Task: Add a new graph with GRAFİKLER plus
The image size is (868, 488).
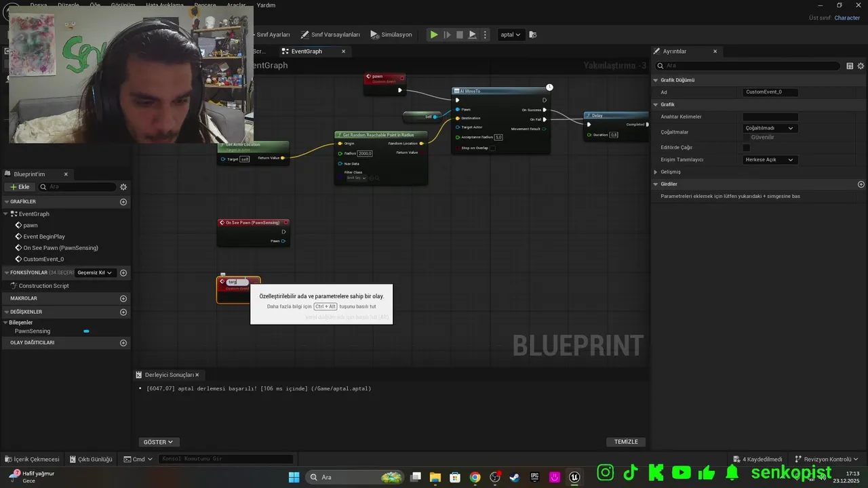Action: [x=123, y=202]
